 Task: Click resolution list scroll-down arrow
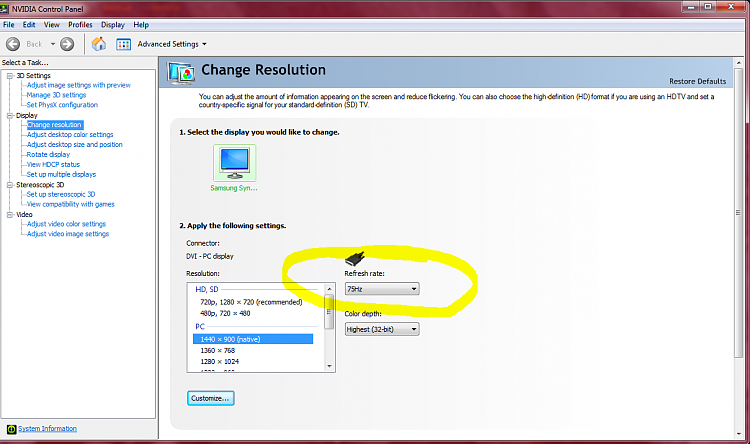click(329, 366)
